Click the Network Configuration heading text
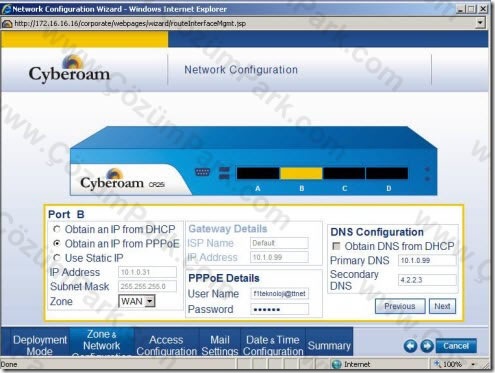495x373 pixels. pos(241,70)
